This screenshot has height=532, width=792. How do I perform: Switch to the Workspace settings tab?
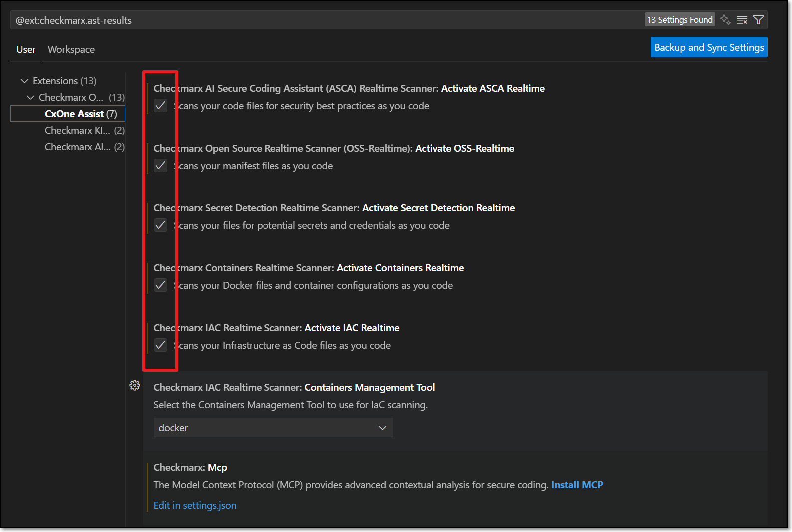click(71, 49)
